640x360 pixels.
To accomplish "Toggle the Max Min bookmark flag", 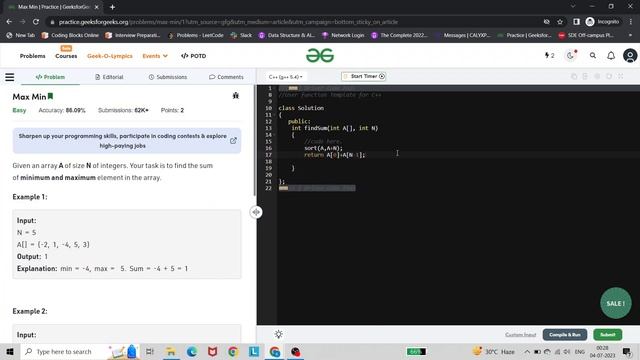I will pyautogui.click(x=50, y=96).
